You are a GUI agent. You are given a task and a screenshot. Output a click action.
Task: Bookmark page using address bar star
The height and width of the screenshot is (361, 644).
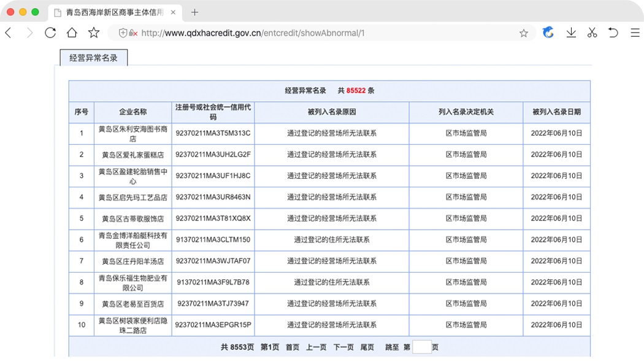point(523,33)
